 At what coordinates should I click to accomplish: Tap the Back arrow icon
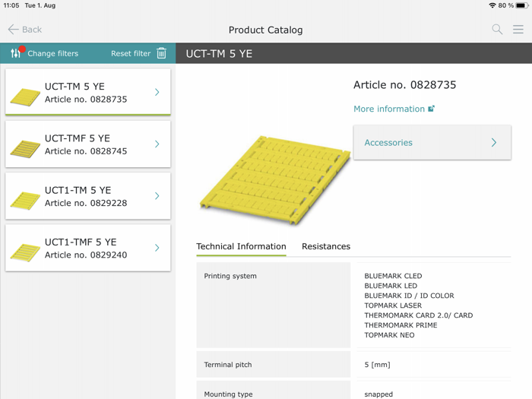pos(13,30)
